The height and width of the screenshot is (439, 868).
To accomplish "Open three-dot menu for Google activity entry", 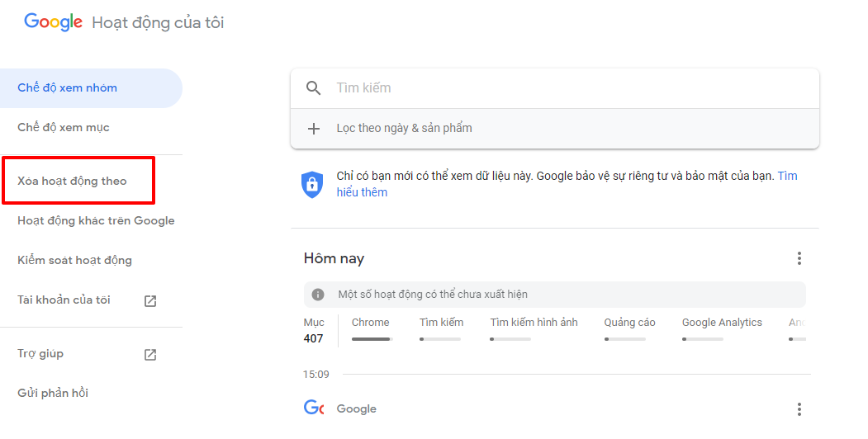I will [799, 409].
